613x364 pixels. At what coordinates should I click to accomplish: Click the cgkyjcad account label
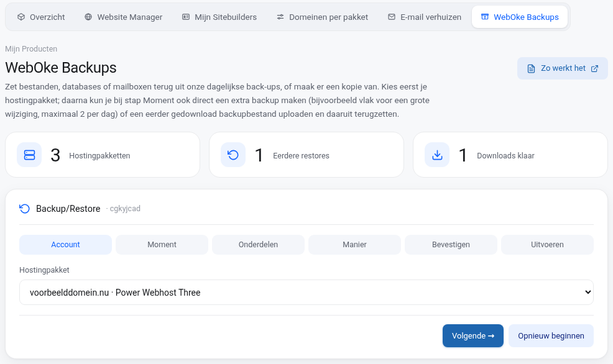point(125,209)
